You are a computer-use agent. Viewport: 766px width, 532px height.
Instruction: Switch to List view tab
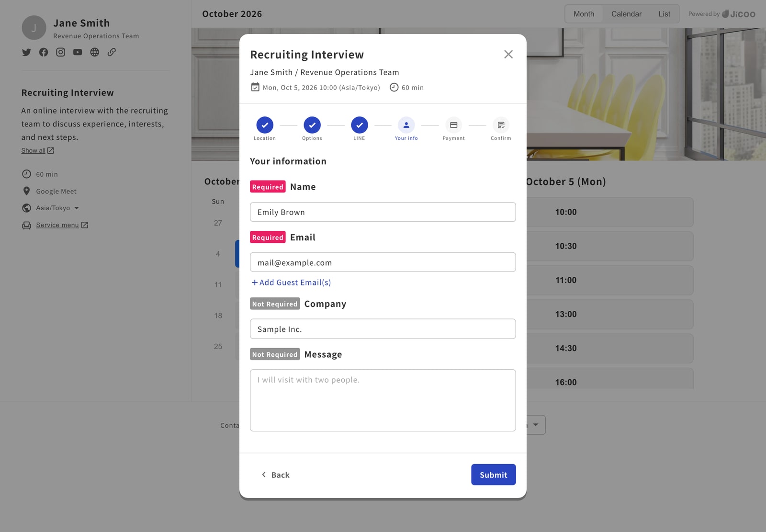pos(664,14)
